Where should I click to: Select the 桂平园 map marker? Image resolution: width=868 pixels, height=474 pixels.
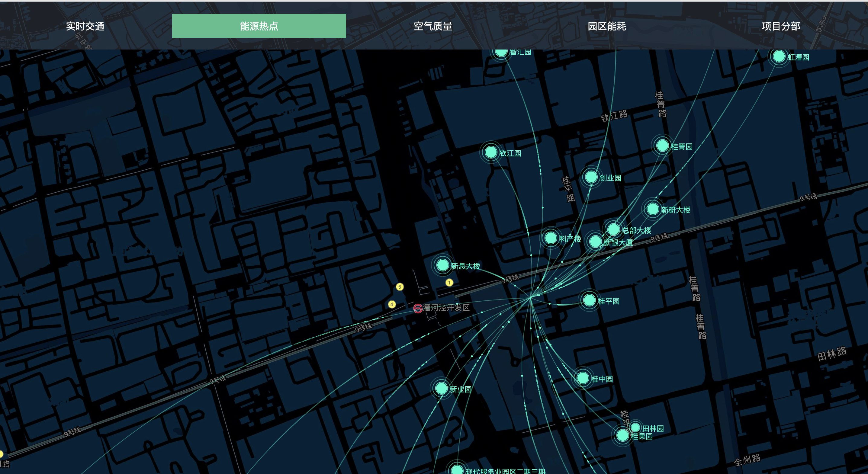[x=589, y=300]
